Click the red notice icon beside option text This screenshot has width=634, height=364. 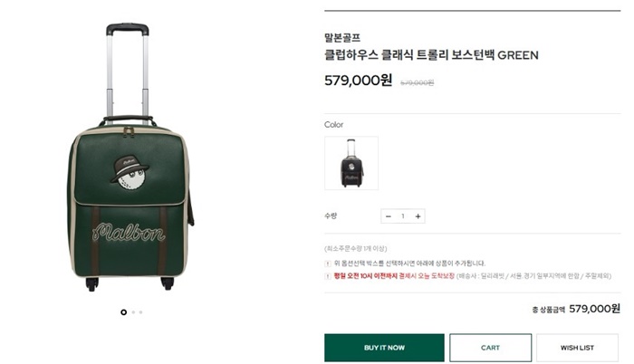(328, 263)
